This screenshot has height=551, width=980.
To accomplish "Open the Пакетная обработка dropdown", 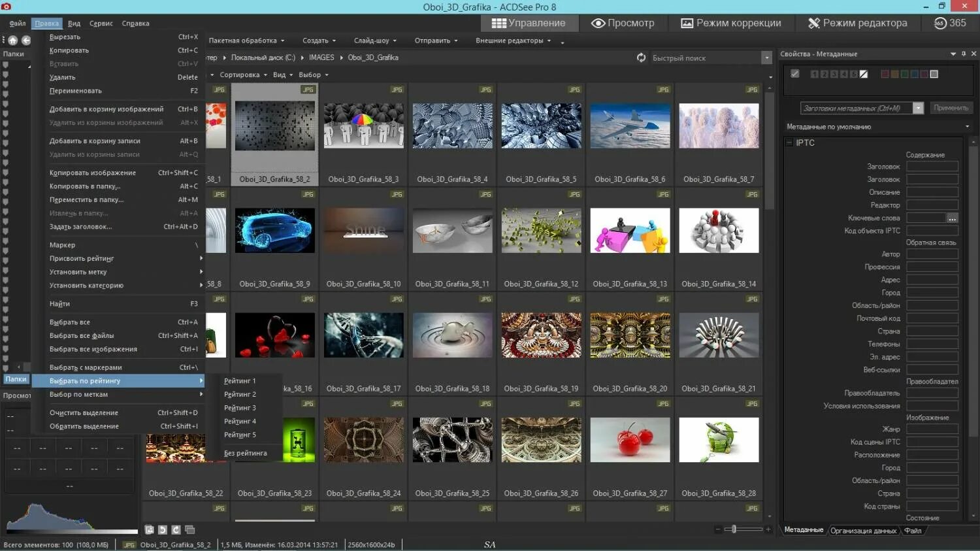I will 246,41.
